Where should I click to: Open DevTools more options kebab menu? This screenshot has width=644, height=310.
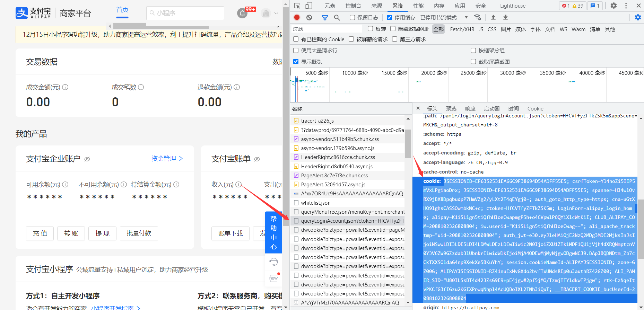(626, 6)
